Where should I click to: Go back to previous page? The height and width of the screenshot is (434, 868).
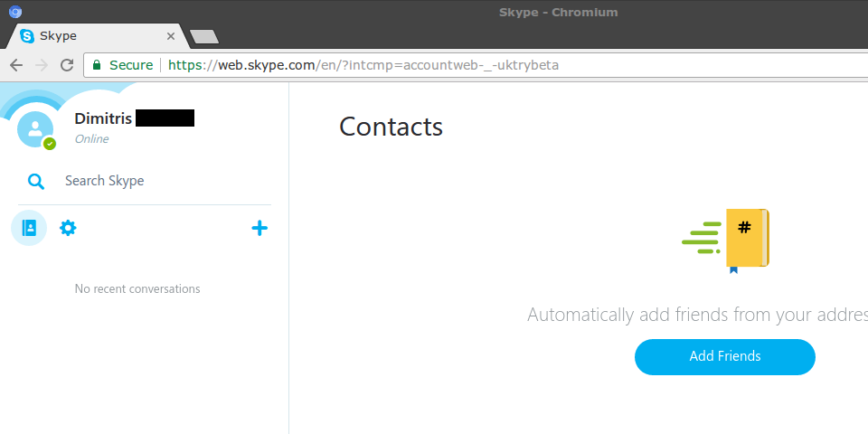pos(16,65)
